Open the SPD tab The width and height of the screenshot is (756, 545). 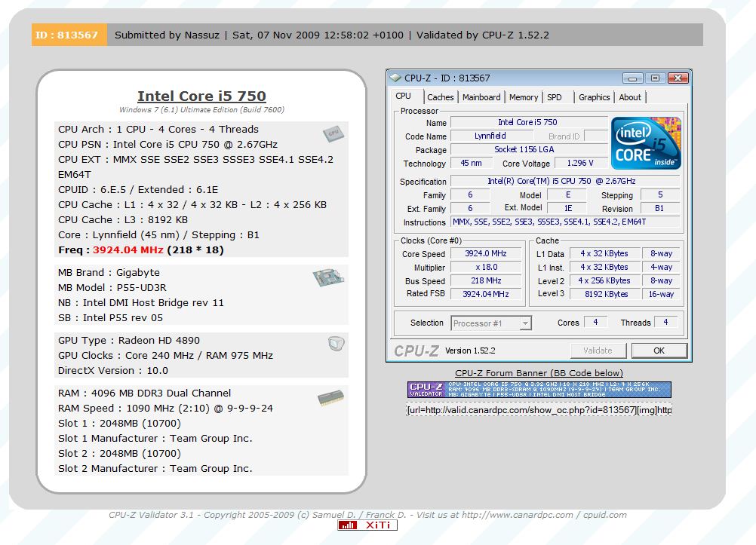click(x=555, y=97)
